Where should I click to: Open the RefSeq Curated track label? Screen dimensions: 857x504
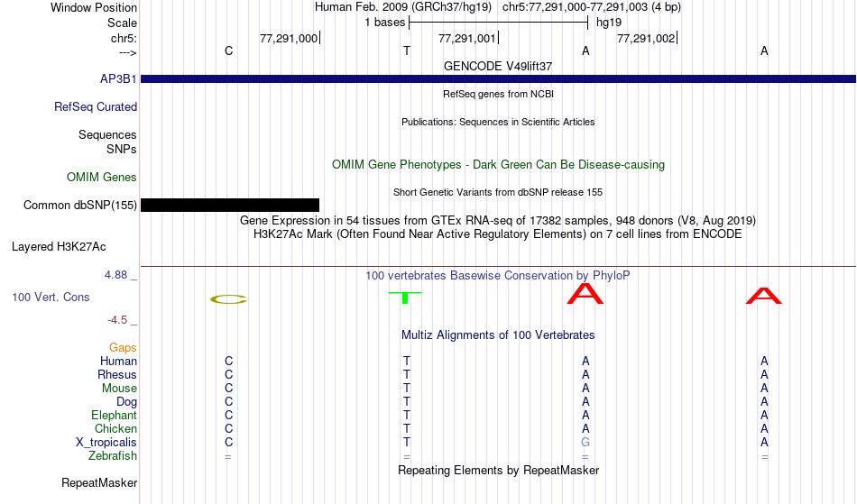[96, 107]
